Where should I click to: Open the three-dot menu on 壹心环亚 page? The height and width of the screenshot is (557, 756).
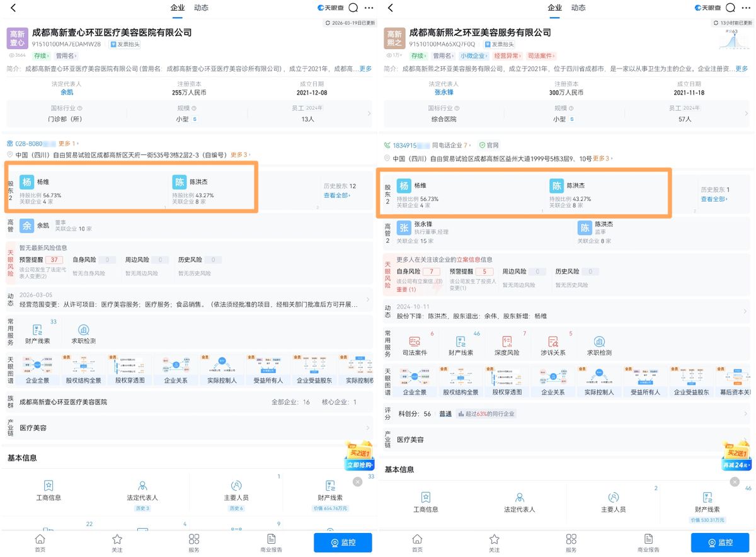pyautogui.click(x=369, y=8)
